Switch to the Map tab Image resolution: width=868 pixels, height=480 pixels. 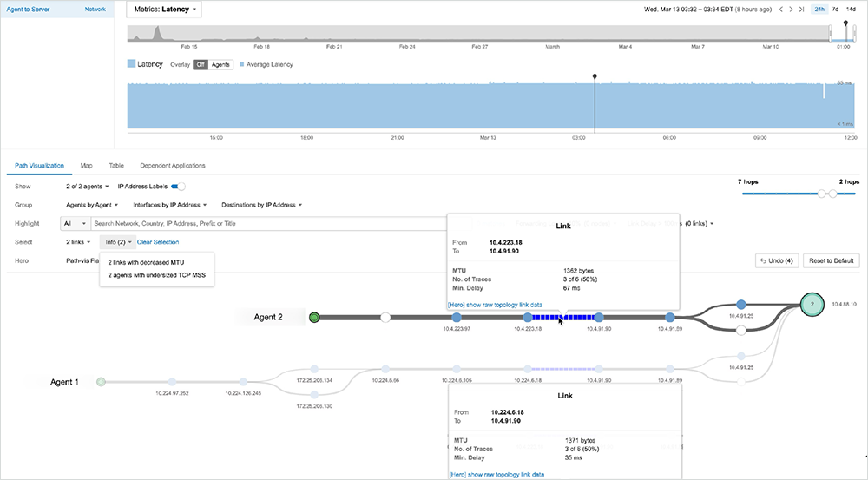coord(87,165)
